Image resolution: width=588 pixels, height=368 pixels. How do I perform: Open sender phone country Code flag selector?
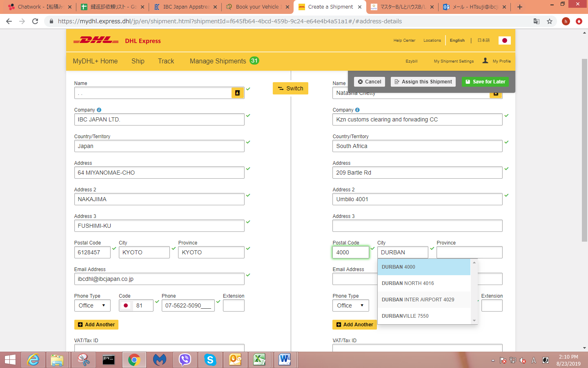[126, 305]
